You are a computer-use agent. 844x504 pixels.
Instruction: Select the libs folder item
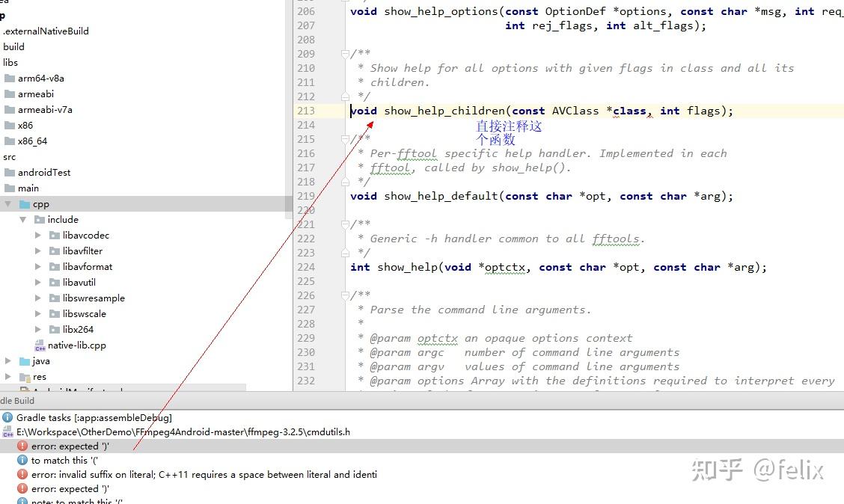point(10,62)
